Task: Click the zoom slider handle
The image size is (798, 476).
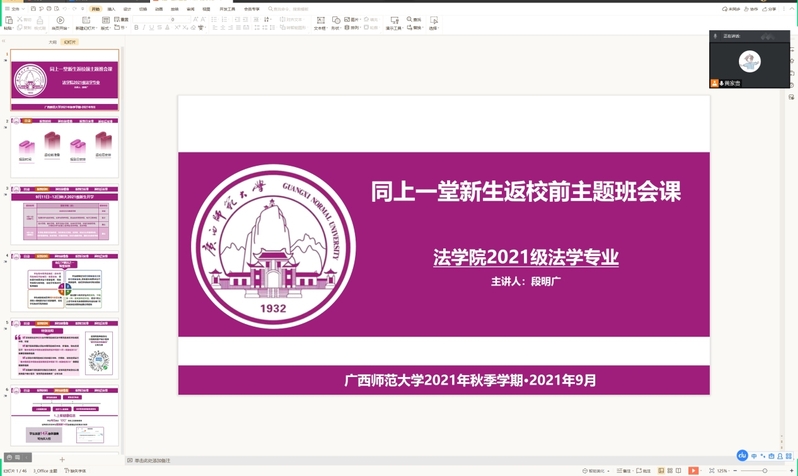Action: [764, 471]
